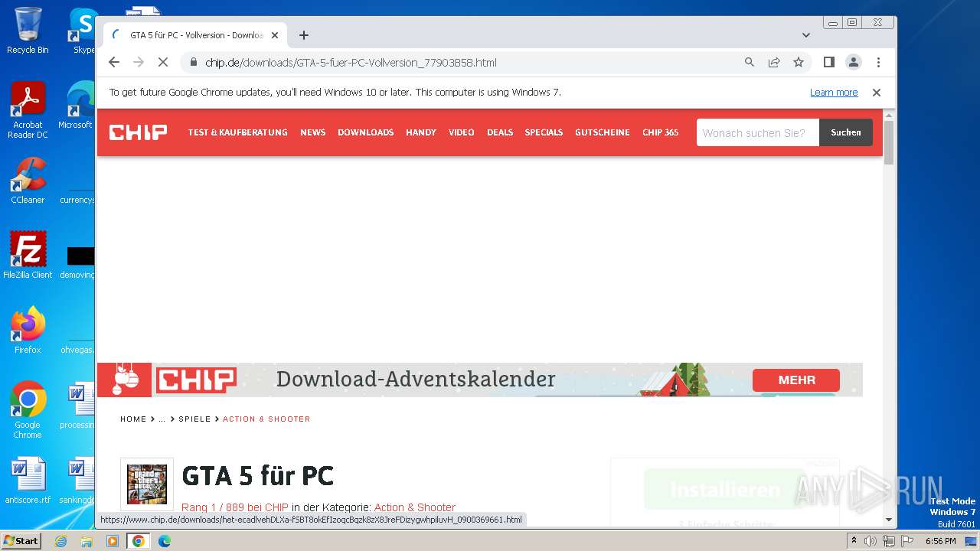Click the page scrollbar up arrow
The image size is (980, 551).
(889, 116)
